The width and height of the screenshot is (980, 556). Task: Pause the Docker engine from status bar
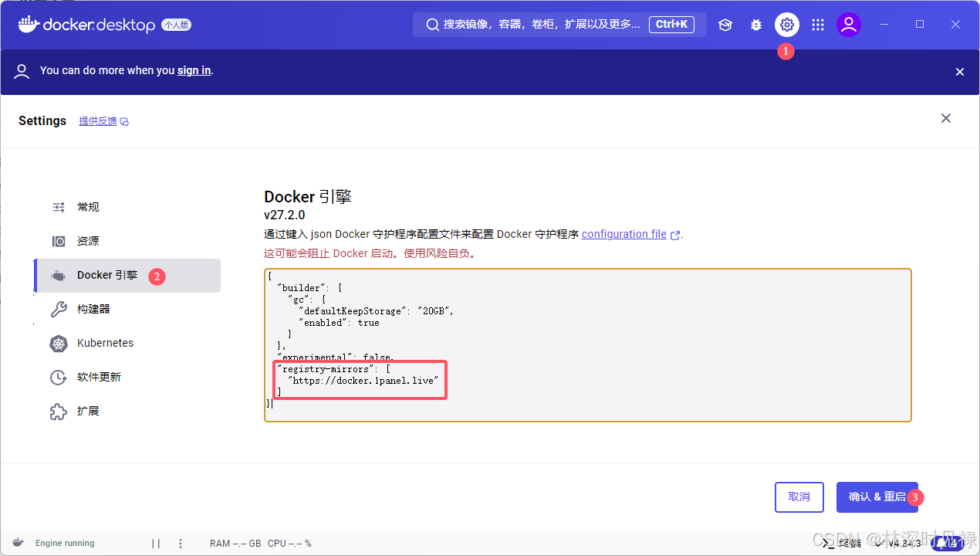tap(156, 543)
